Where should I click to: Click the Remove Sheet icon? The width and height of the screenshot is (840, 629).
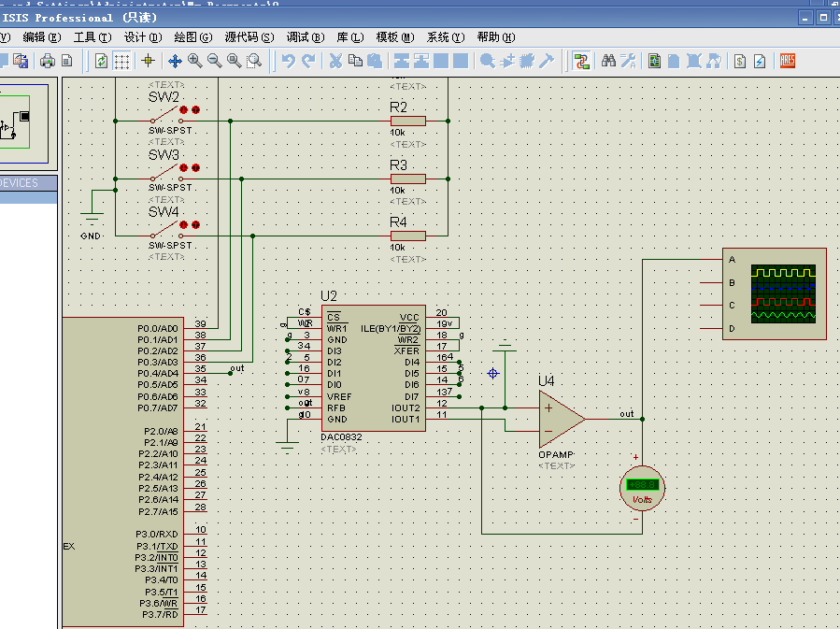[x=693, y=61]
